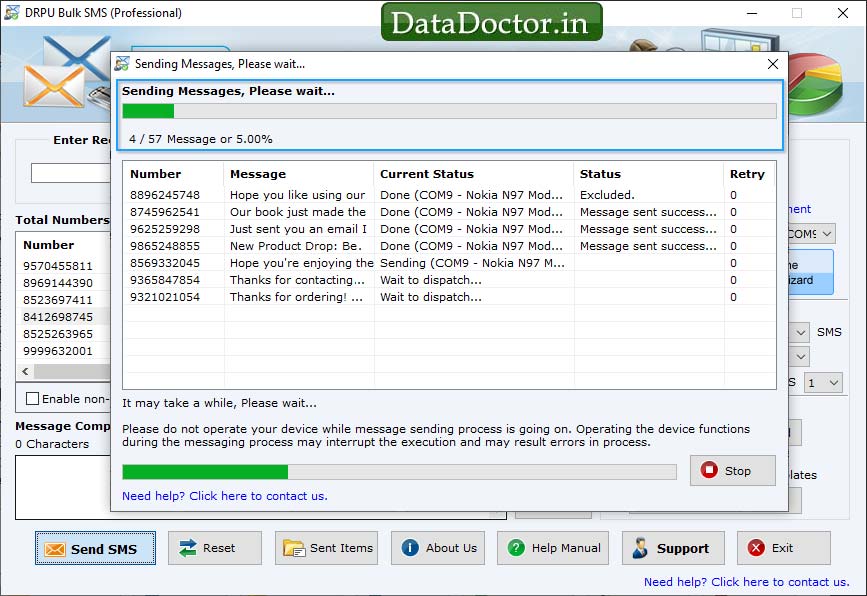The height and width of the screenshot is (596, 867).
Task: Expand the dropdown next to SMS label
Action: 800,332
